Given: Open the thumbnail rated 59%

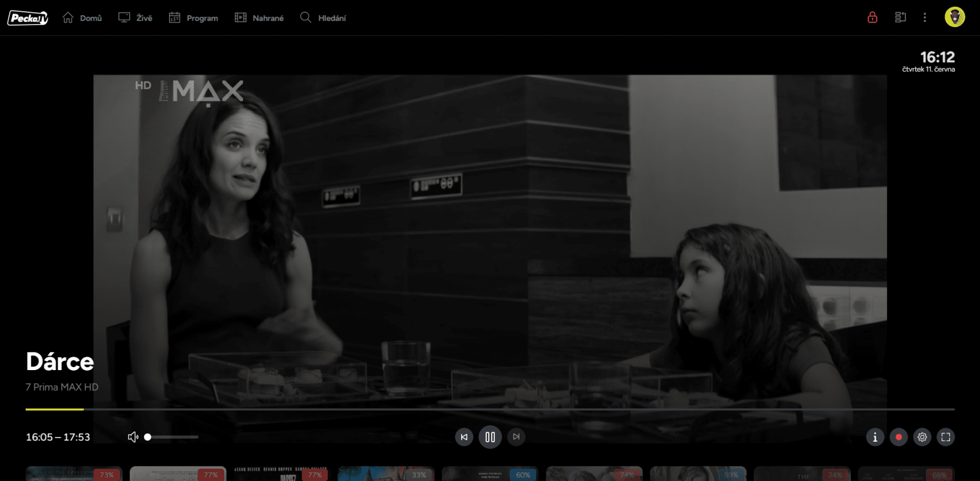Looking at the screenshot, I should pos(698,474).
